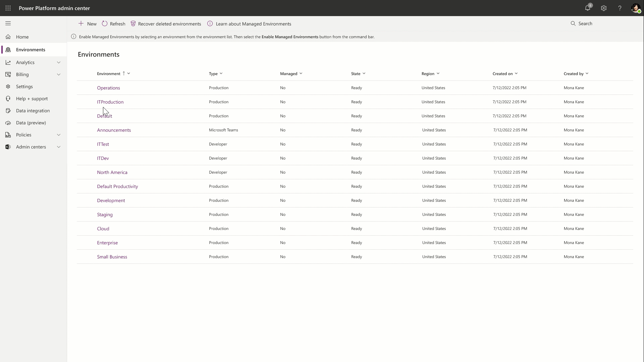Click the Refresh environments icon
644x362 pixels.
[104, 23]
